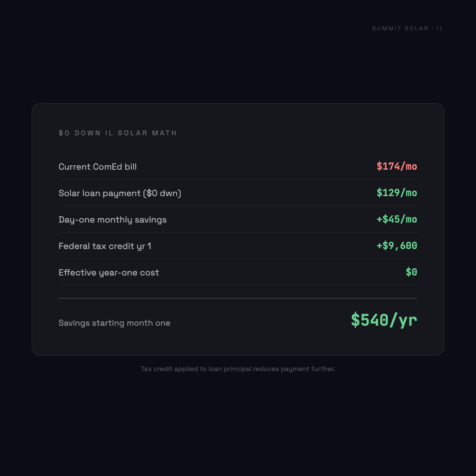
Task: Click the tax credit footnote below the card
Action: coord(238,369)
